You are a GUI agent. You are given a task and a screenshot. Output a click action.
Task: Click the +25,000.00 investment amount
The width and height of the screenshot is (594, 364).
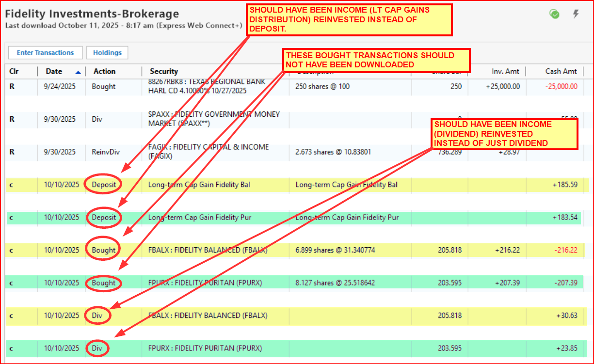pos(504,87)
